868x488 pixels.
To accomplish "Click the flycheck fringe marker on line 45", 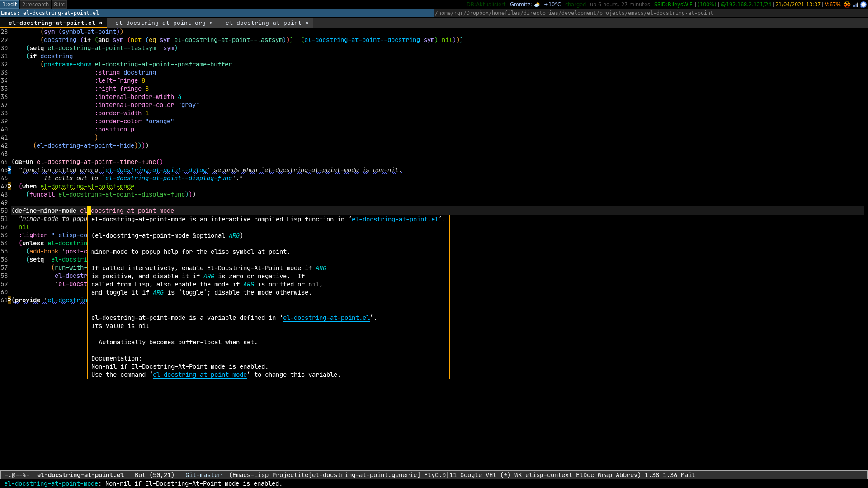I will [9, 170].
